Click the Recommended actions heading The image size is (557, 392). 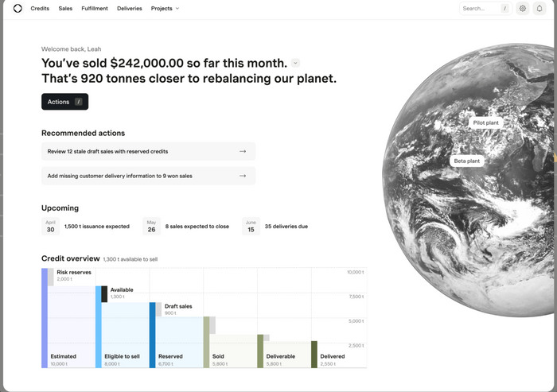[83, 133]
